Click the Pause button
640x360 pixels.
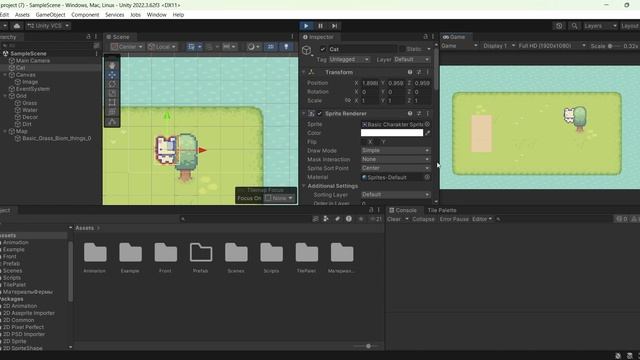(320, 26)
